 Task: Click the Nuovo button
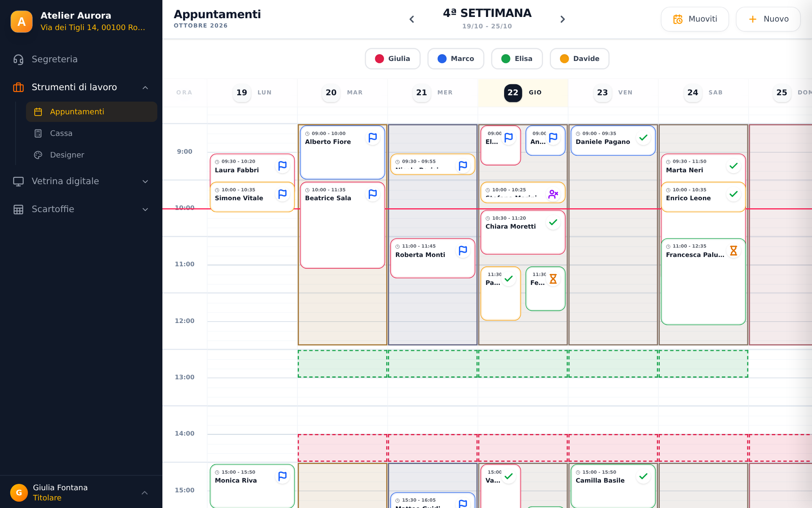click(x=768, y=19)
